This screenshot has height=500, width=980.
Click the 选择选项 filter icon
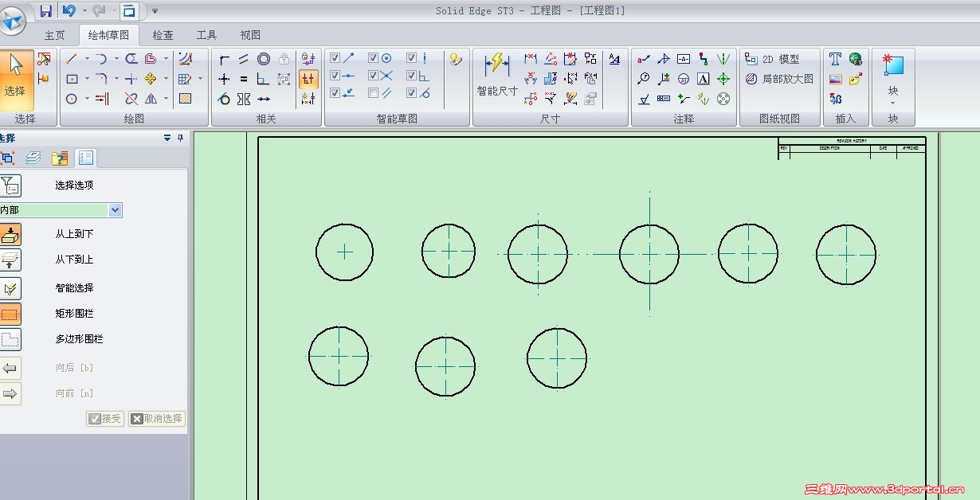click(x=10, y=186)
